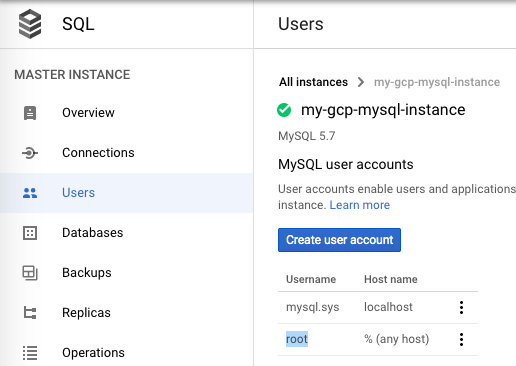Click the Host name column header
This screenshot has height=366, width=516.
(391, 279)
